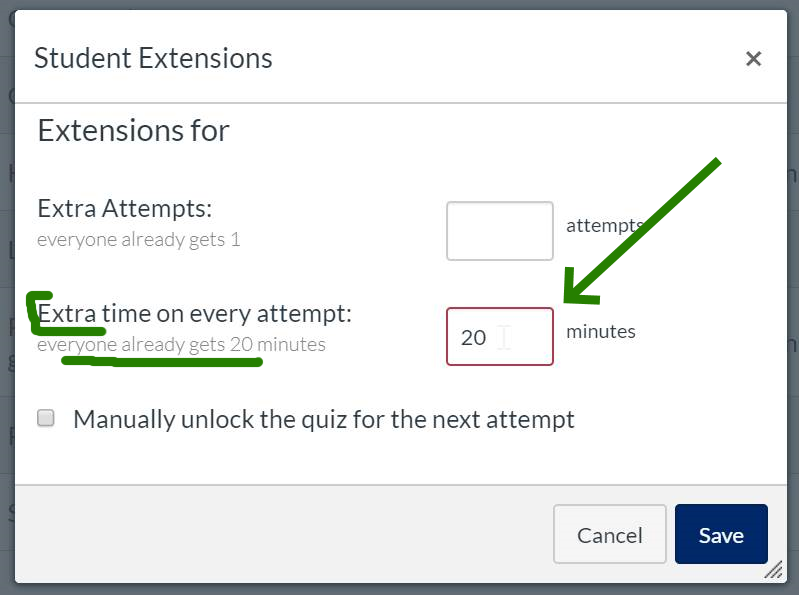Click the 'Manually unlock the quiz' label text

click(324, 419)
